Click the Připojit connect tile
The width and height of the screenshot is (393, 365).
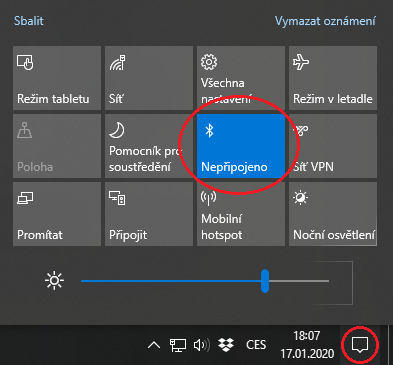tap(149, 214)
